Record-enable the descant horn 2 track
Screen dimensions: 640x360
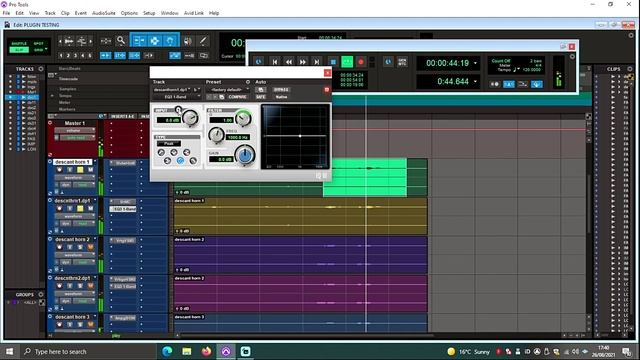[x=59, y=247]
